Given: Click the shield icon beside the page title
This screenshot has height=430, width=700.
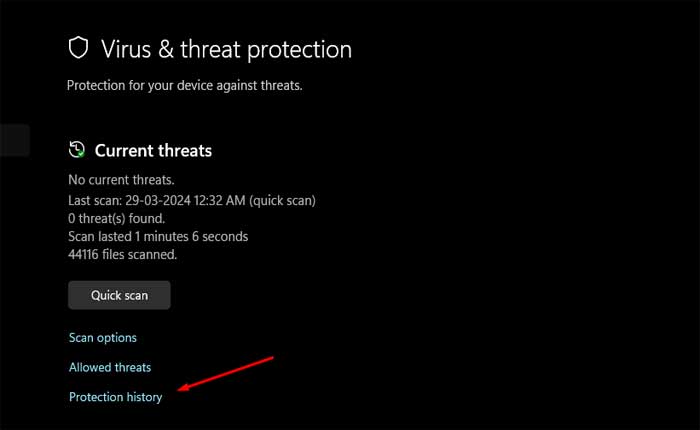Looking at the screenshot, I should [x=78, y=48].
